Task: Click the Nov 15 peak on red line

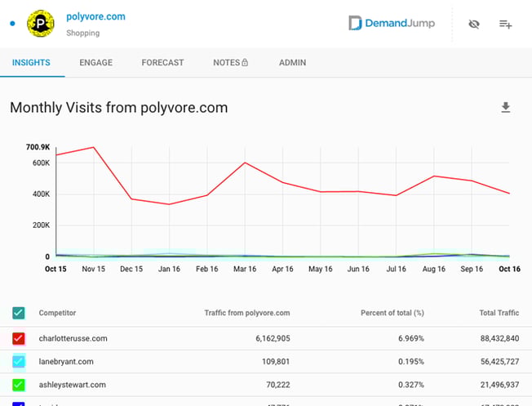Action: click(94, 147)
